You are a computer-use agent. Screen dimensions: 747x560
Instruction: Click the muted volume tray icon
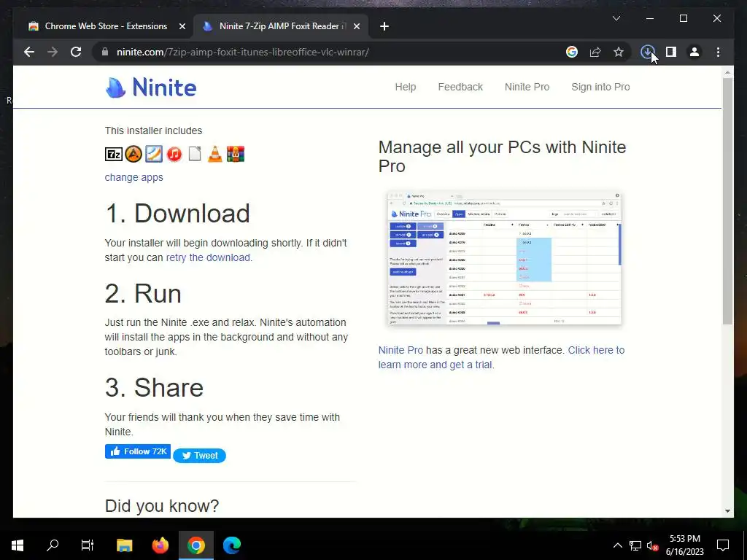653,545
